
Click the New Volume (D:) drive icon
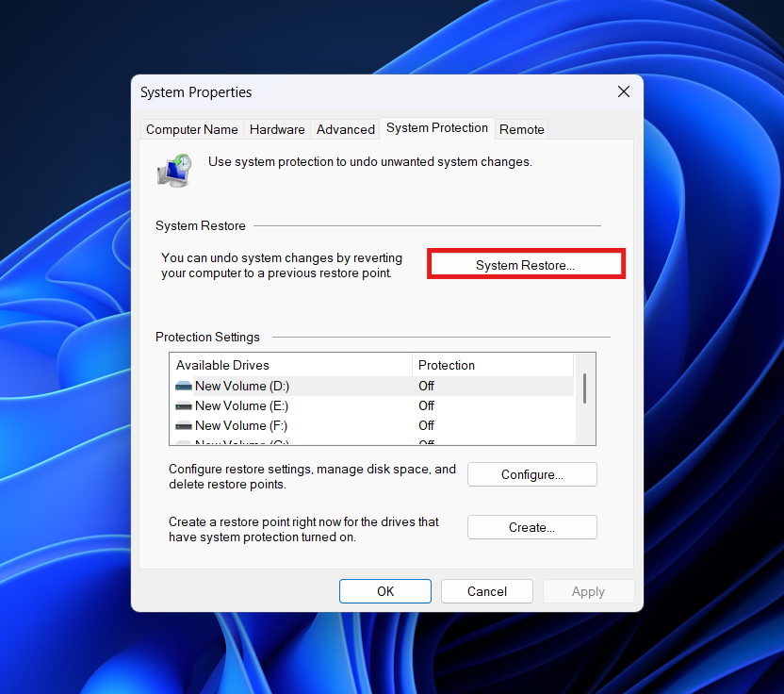[184, 386]
